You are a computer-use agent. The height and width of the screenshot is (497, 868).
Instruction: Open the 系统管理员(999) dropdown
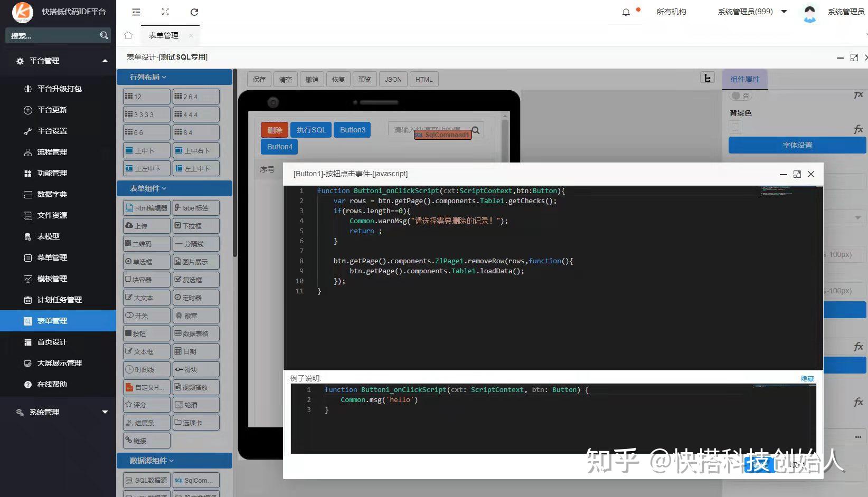[x=752, y=12]
